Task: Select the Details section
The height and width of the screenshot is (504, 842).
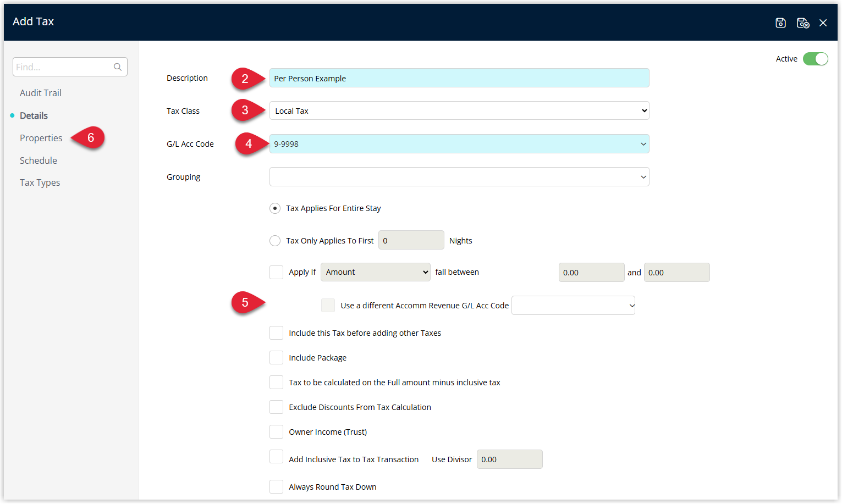Action: click(x=34, y=115)
